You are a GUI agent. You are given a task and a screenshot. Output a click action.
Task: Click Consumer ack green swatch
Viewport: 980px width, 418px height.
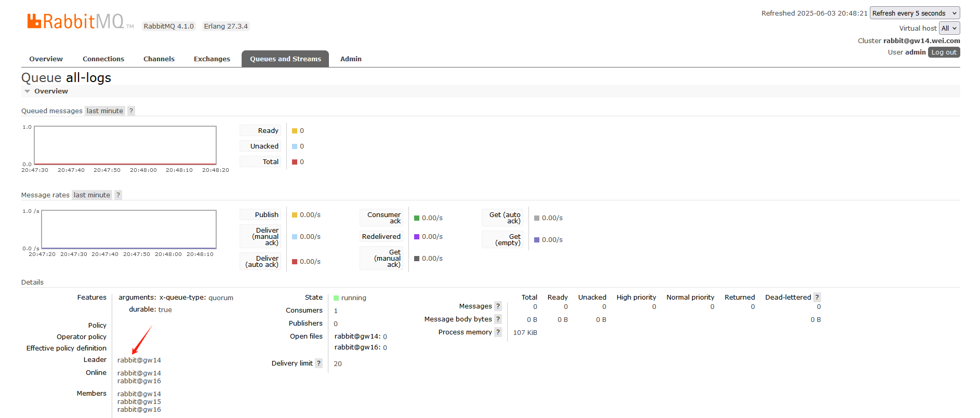tap(417, 218)
